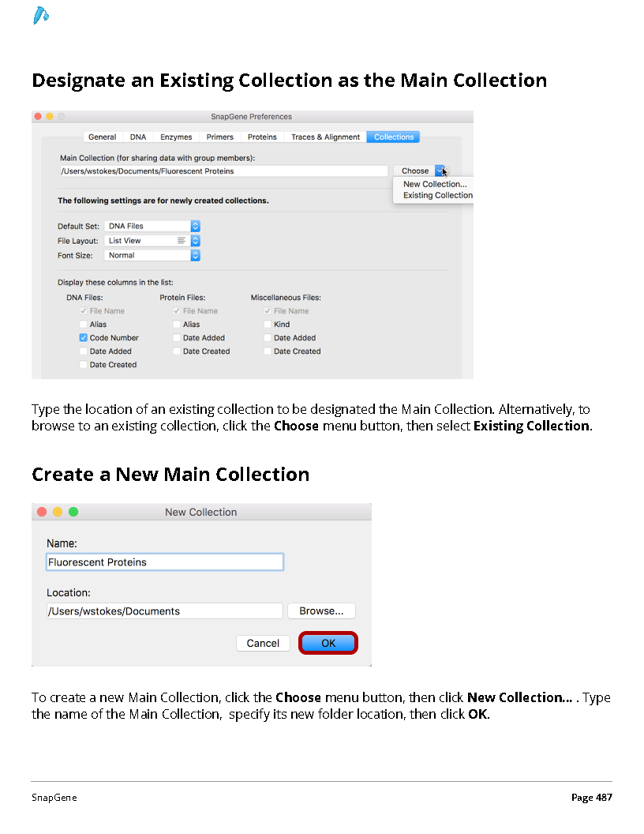Open the Font Size dropdown
644x834 pixels.
coord(152,255)
